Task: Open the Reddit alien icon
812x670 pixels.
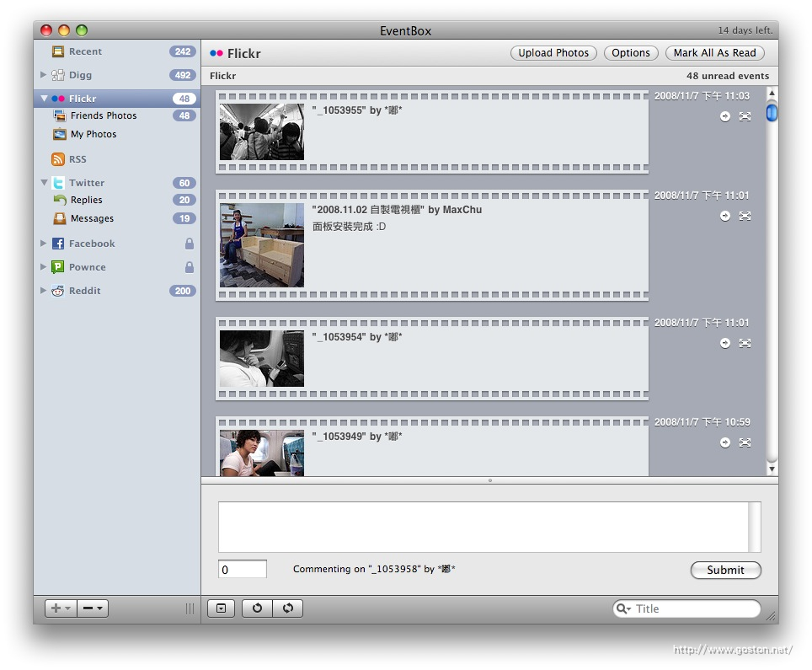Action: coord(58,291)
